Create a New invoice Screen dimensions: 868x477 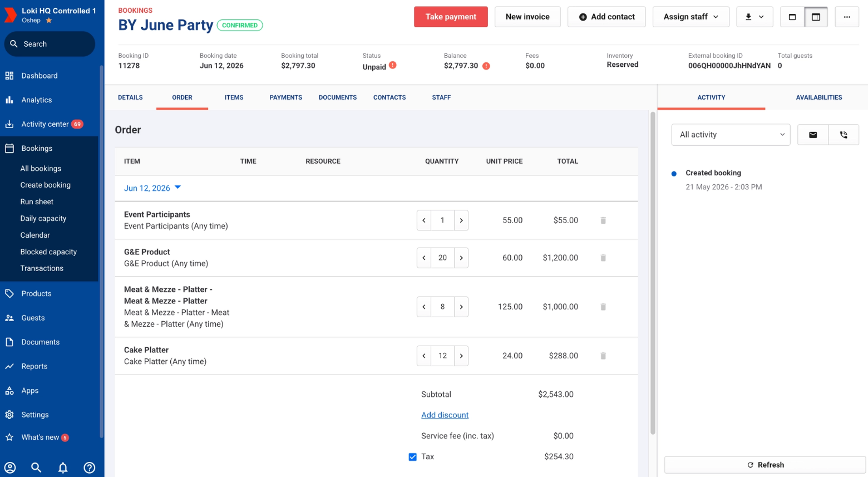527,17
